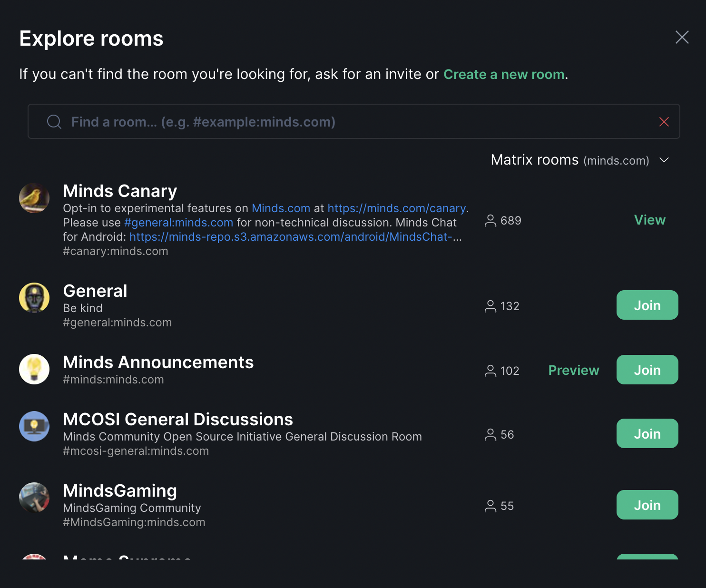Click the 689 member count
The height and width of the screenshot is (588, 706).
tap(511, 221)
